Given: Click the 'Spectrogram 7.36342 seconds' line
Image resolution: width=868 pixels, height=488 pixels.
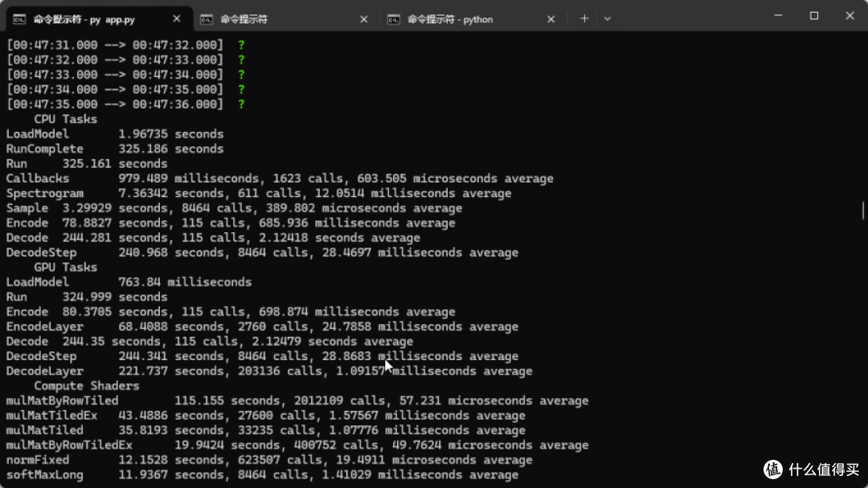Looking at the screenshot, I should pos(259,193).
